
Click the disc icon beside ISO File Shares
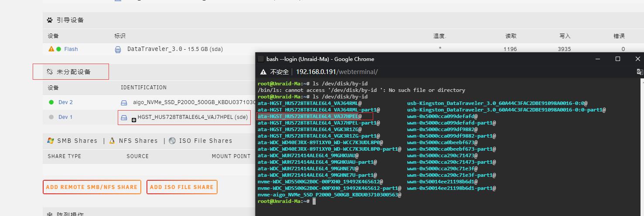pos(172,141)
